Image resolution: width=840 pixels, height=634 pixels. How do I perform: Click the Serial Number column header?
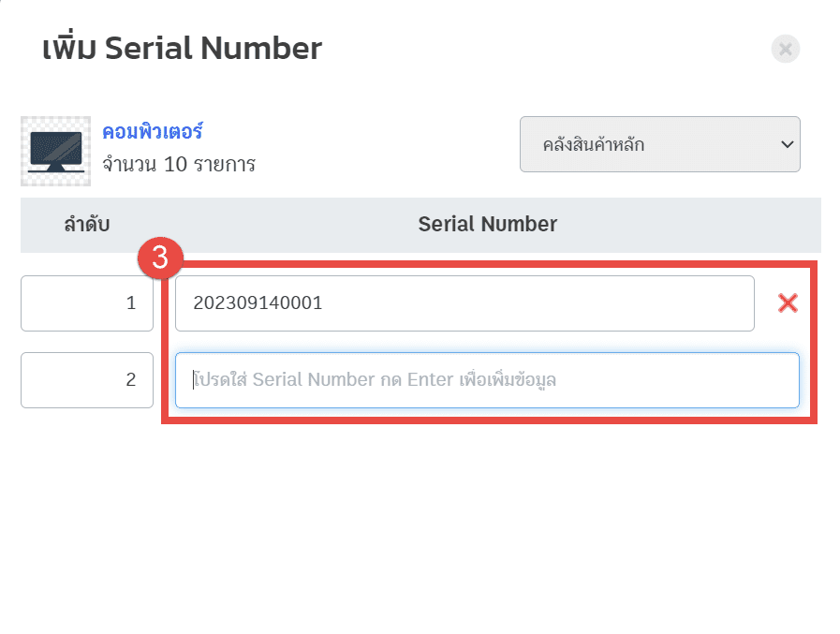pos(488,224)
